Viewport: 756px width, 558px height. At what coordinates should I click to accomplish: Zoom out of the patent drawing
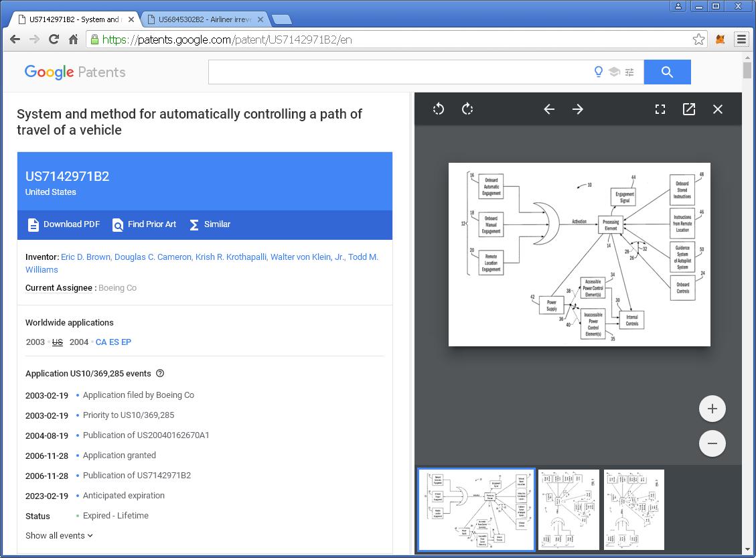pyautogui.click(x=712, y=443)
